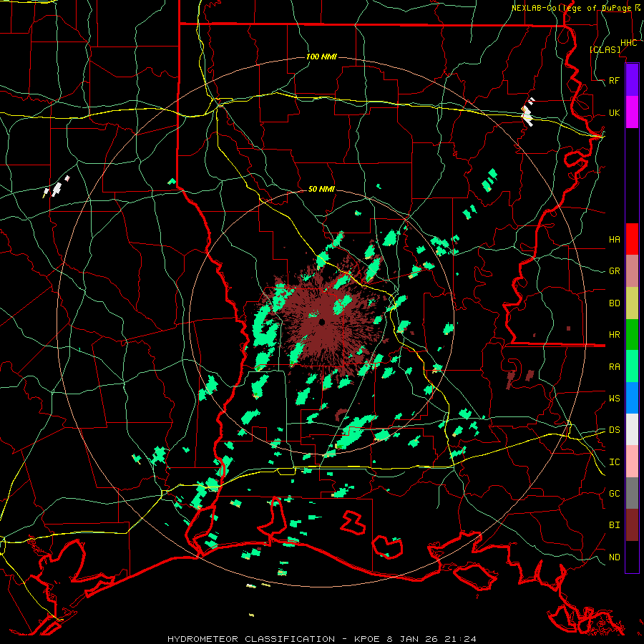Select the BD yellow legend swatch
Viewport: 644px width, 644px height.
pos(632,303)
